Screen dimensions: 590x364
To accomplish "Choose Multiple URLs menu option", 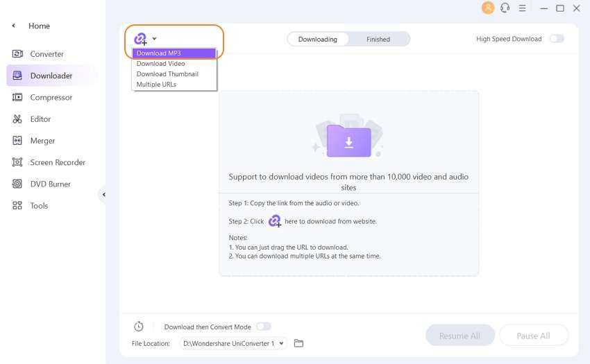I will coord(156,85).
